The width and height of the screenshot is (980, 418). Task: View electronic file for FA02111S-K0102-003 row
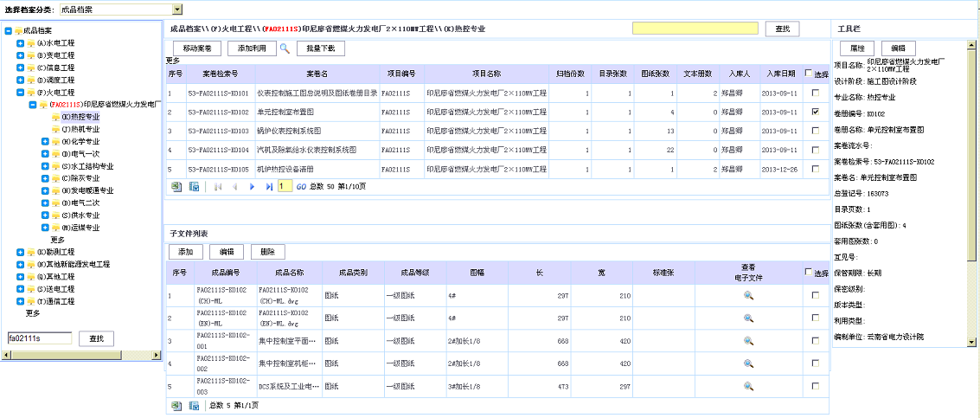pos(749,385)
